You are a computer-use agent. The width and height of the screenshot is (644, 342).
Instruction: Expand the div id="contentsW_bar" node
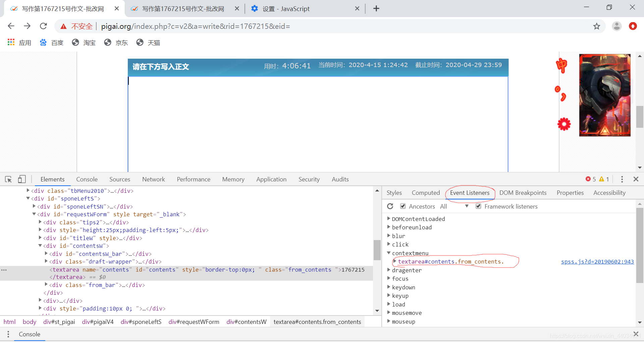pyautogui.click(x=46, y=253)
